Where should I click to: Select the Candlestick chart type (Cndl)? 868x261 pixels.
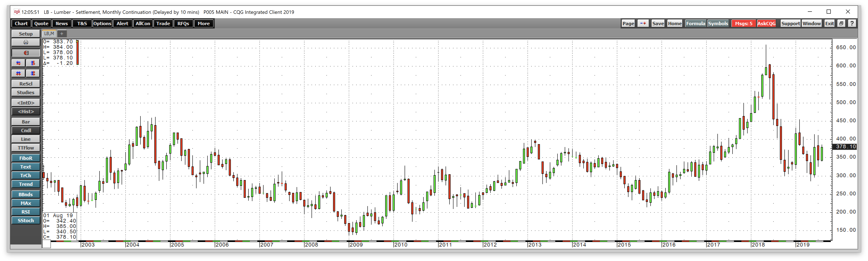(x=25, y=130)
